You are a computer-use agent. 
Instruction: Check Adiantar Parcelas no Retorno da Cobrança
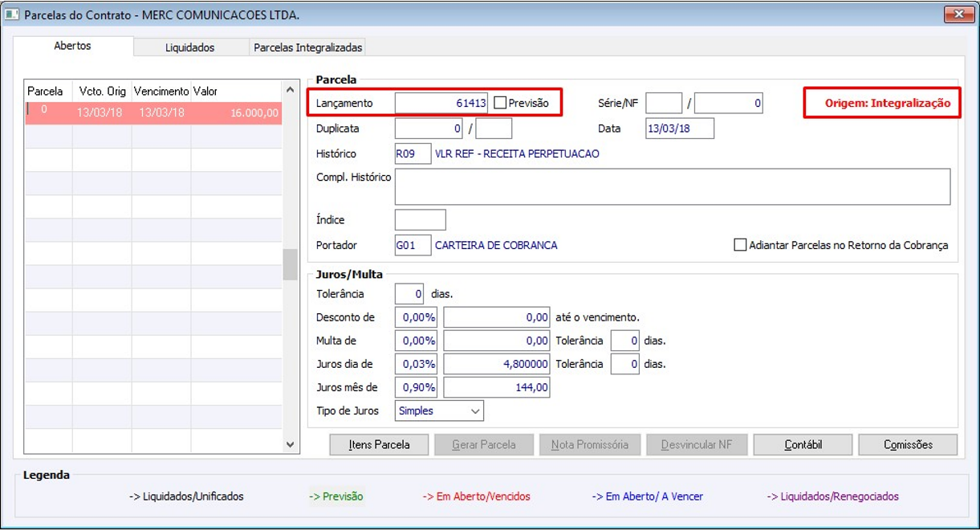tap(740, 245)
